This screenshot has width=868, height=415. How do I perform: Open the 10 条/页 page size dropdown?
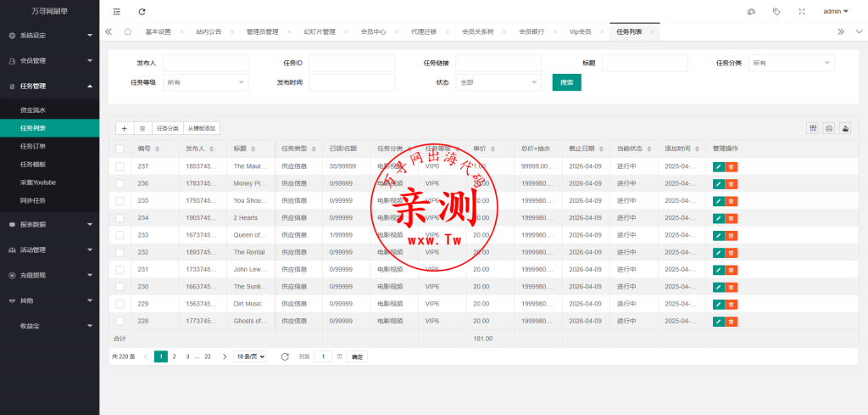coord(250,356)
